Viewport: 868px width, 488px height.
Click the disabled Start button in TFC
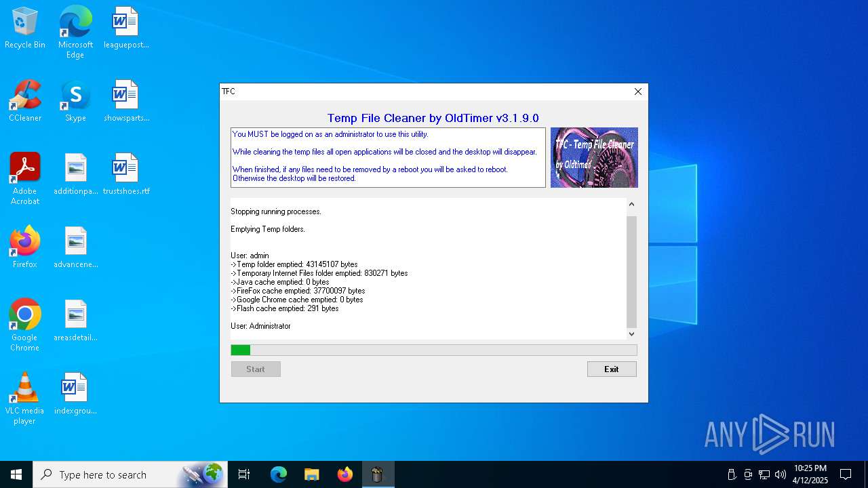coord(256,369)
